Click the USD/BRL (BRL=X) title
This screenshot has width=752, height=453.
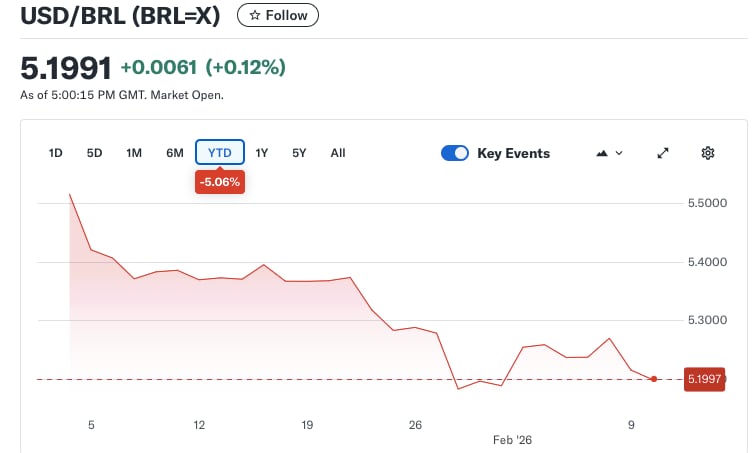(122, 16)
